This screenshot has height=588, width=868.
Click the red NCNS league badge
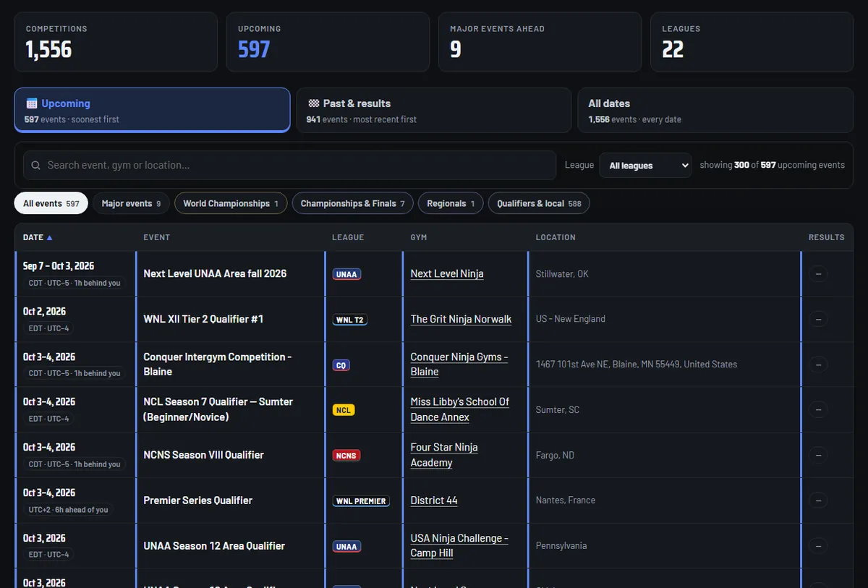346,456
